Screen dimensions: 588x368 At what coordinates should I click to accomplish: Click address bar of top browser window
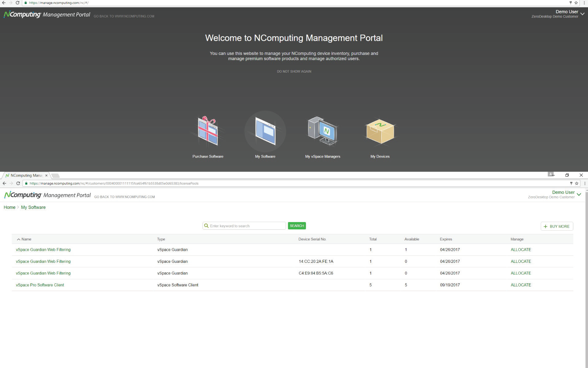point(295,3)
